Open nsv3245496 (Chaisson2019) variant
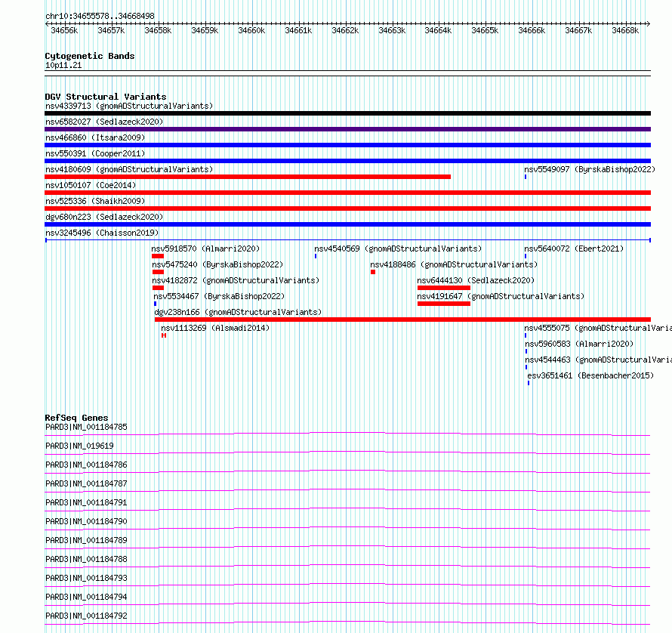672x633 pixels. click(x=102, y=233)
